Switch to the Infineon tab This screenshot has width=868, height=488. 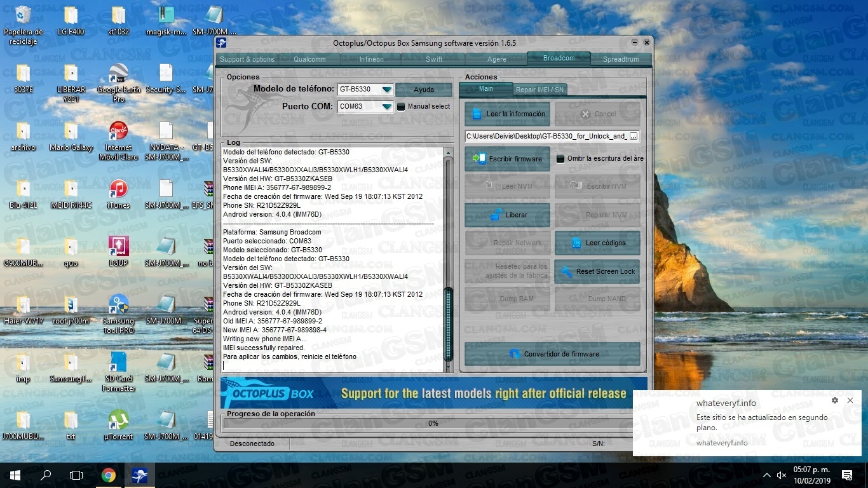(x=372, y=59)
